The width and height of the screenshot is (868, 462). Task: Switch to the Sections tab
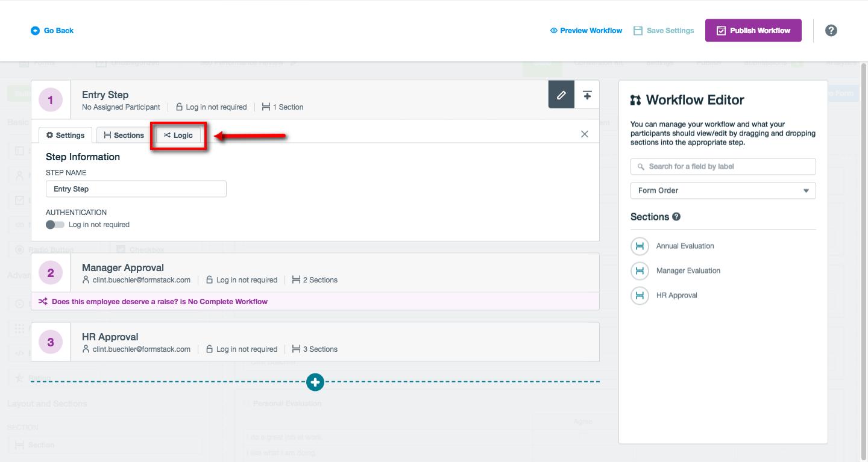(124, 136)
